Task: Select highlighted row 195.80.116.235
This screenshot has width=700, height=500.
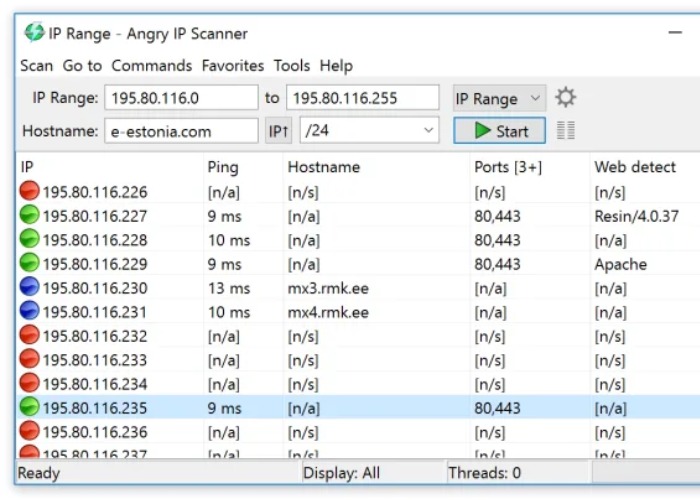Action: pyautogui.click(x=357, y=408)
